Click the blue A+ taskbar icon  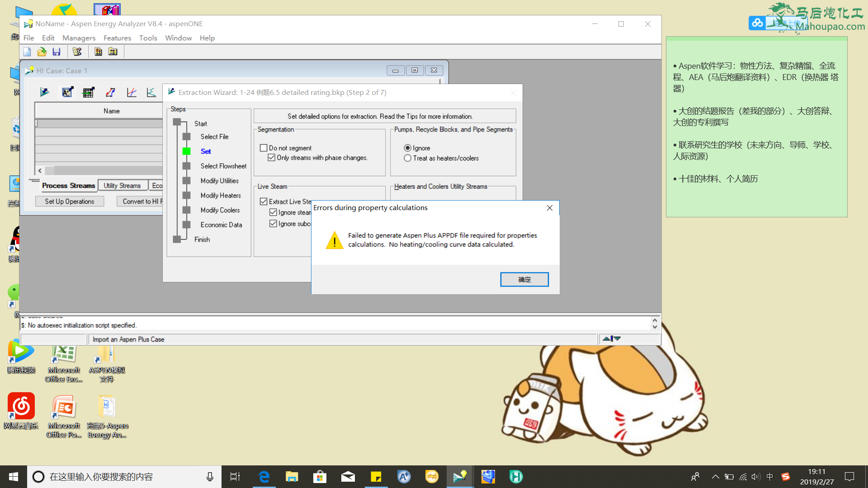point(404,477)
